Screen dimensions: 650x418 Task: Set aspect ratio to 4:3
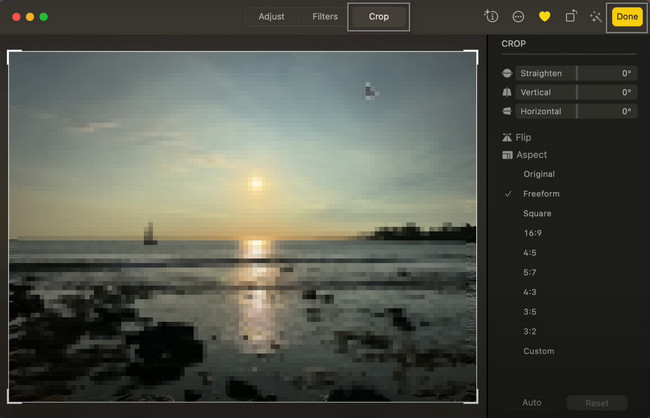point(529,292)
